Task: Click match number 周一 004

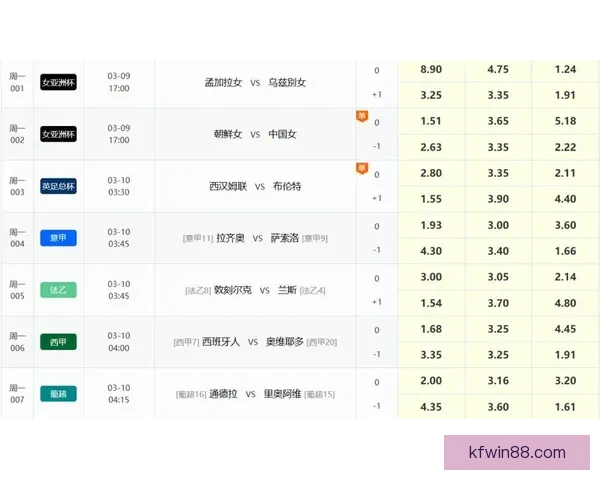Action: (17, 238)
